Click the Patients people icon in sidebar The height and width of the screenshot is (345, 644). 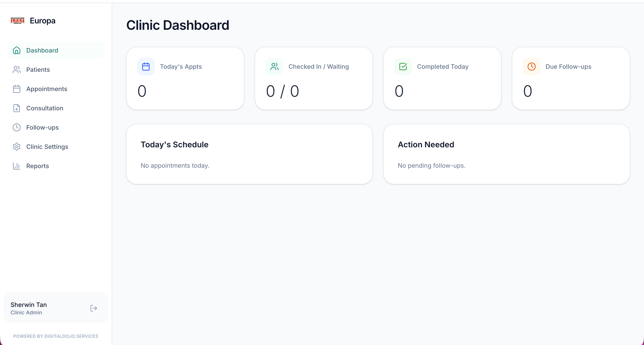click(x=16, y=69)
